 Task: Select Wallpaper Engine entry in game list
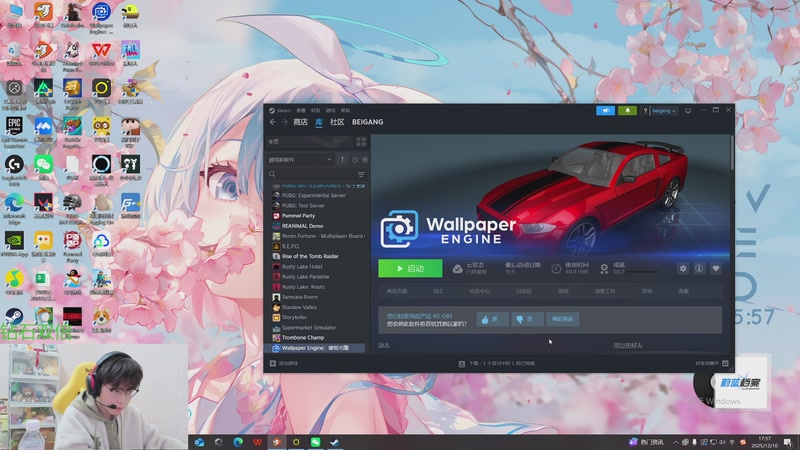[316, 348]
